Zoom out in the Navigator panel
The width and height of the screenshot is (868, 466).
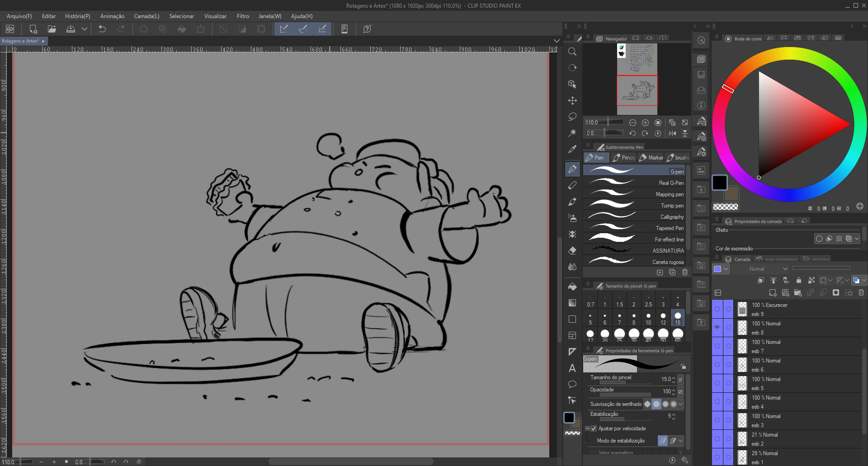633,122
